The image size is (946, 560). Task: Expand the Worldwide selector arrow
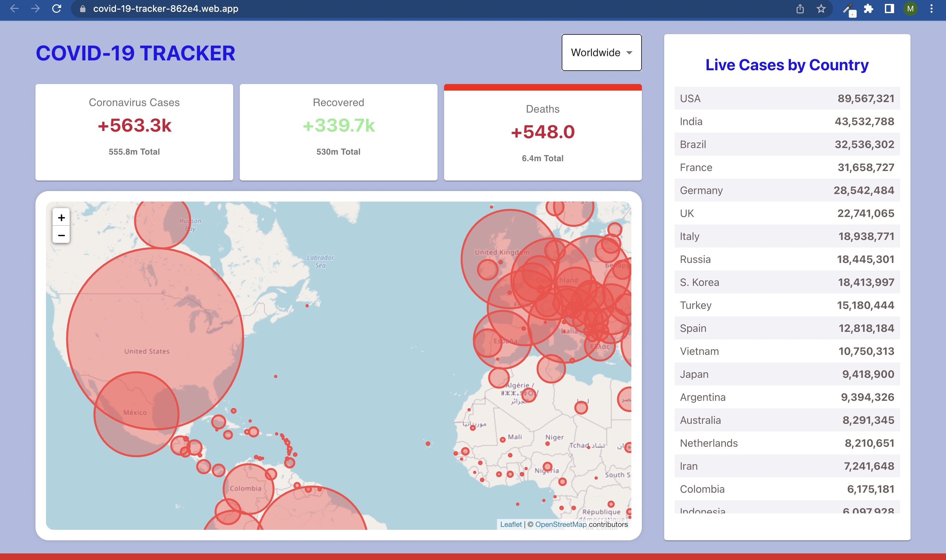coord(629,53)
